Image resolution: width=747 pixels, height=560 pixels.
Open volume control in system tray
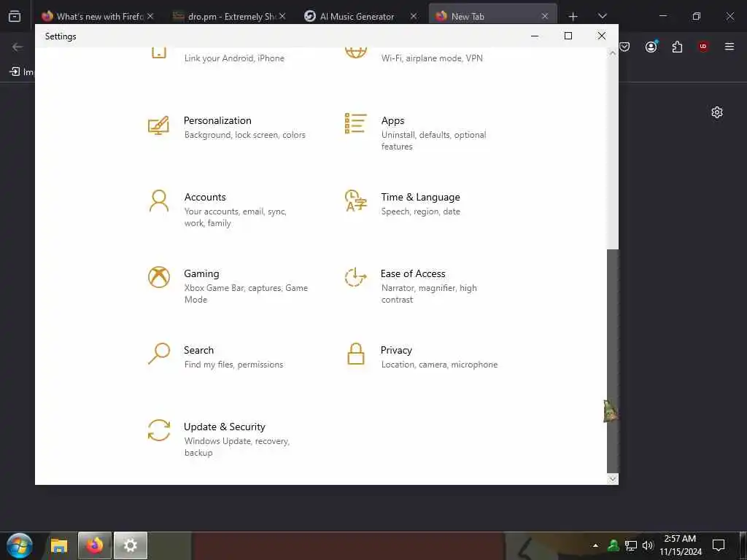[x=648, y=545]
